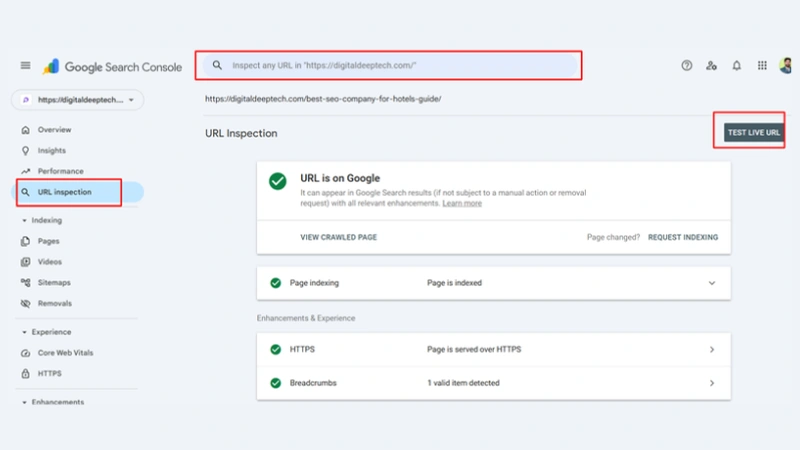
Task: Collapse the Indexing section
Action: [x=24, y=220]
